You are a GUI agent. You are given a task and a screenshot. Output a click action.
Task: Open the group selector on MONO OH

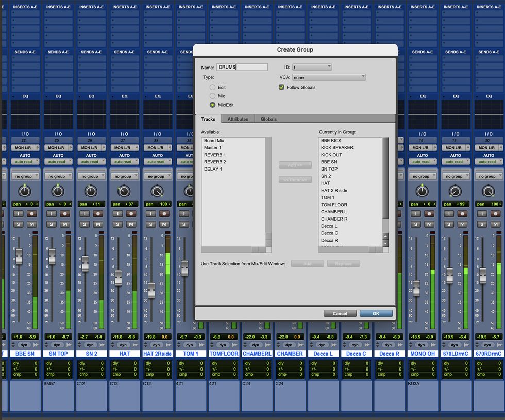point(423,176)
